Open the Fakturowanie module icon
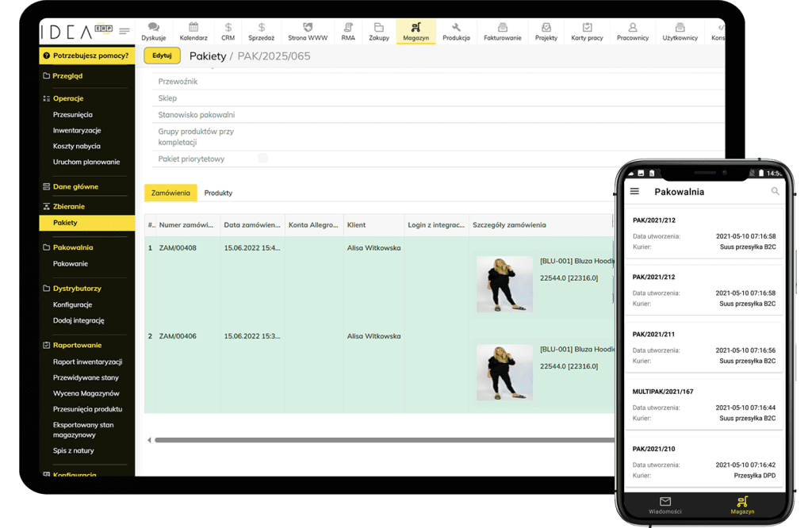This screenshot has height=528, width=812. [x=503, y=28]
